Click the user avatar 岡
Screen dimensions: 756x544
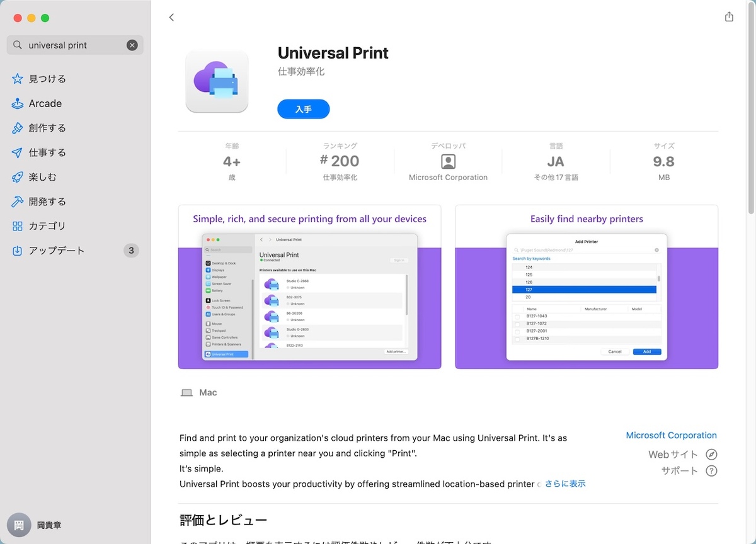tap(19, 524)
